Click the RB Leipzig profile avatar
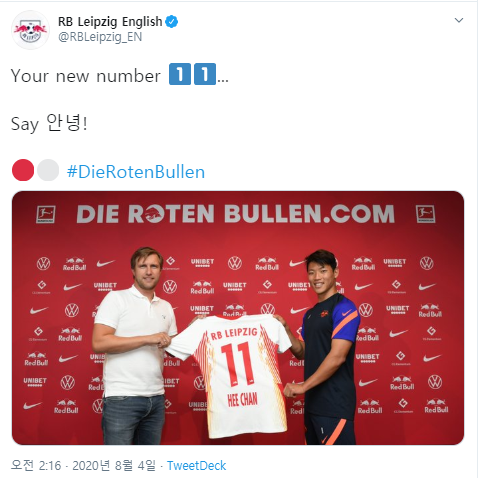 click(30, 30)
